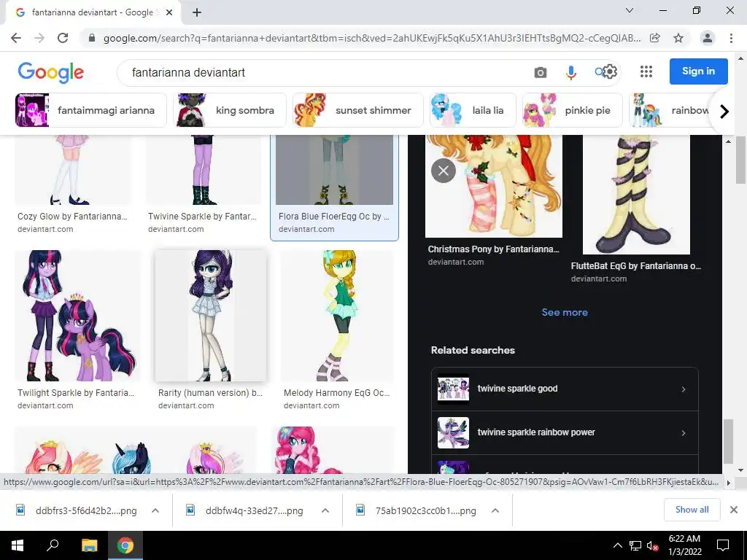747x560 pixels.
Task: Click the preview panel scrollbar thumb
Action: click(x=728, y=441)
